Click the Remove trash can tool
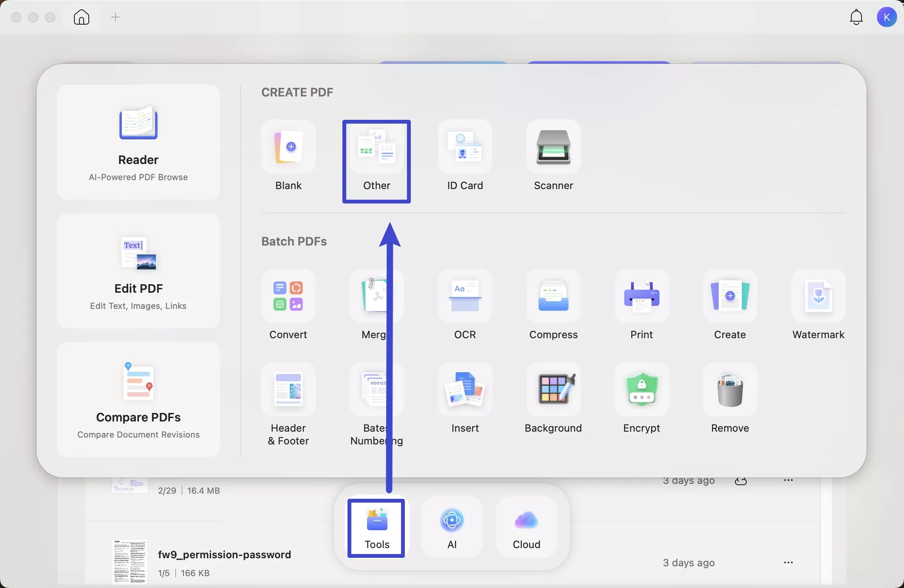Image resolution: width=904 pixels, height=588 pixels. tap(730, 390)
